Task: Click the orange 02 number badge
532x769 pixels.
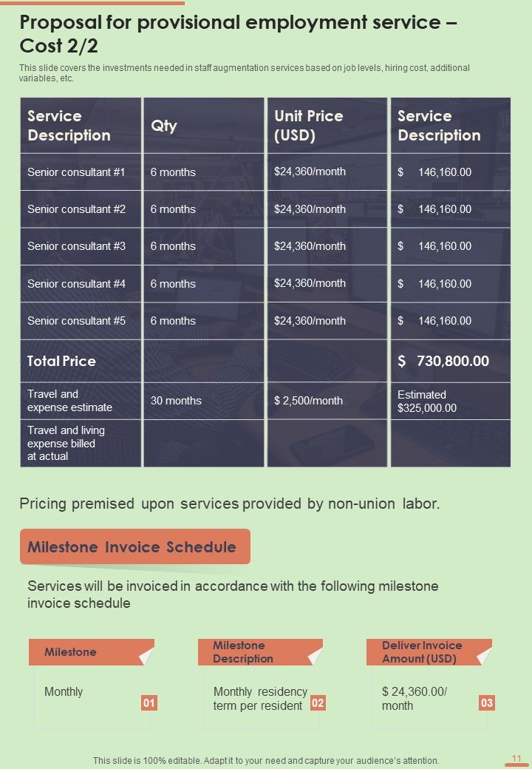Action: (318, 702)
